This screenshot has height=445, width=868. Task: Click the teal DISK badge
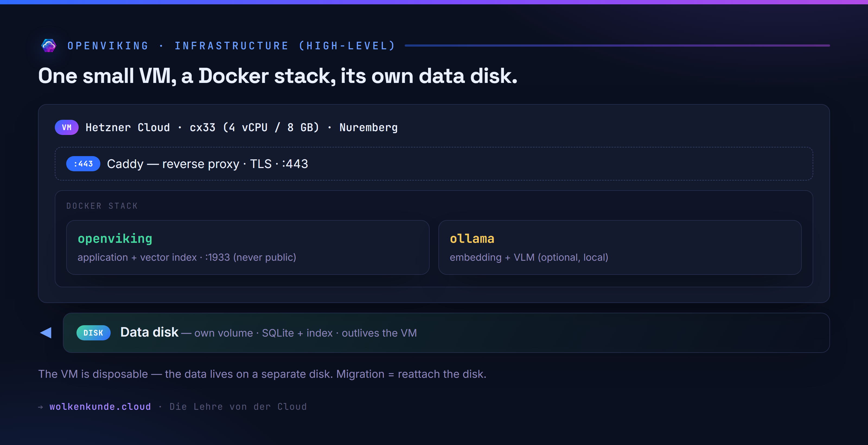coord(93,333)
